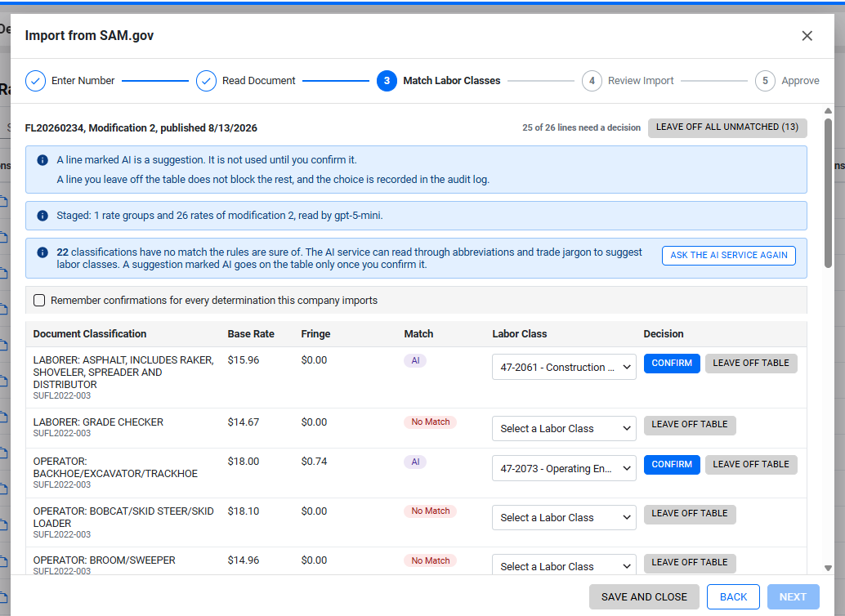Click '25 of 26 lines need a decision'
The height and width of the screenshot is (616, 845).
581,127
